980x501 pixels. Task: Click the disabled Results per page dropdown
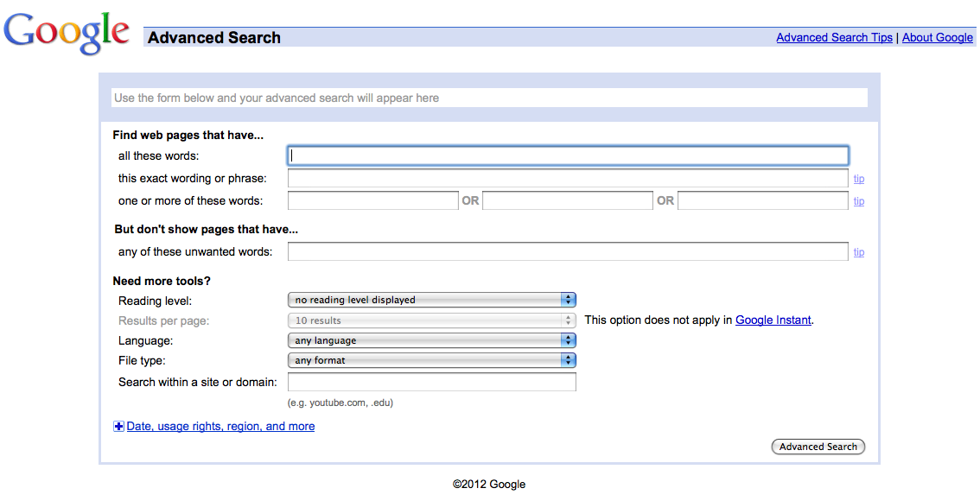[432, 320]
